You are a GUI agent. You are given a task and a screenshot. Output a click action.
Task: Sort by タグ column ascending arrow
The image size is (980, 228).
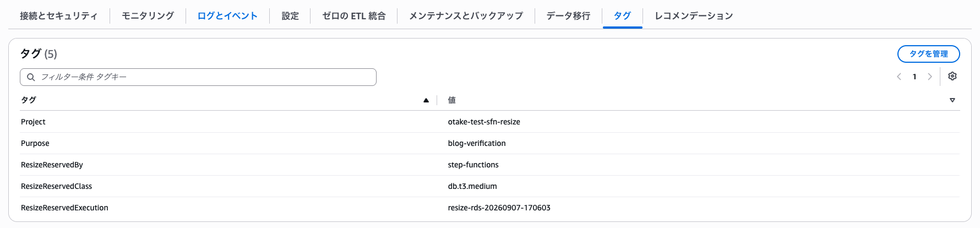426,100
